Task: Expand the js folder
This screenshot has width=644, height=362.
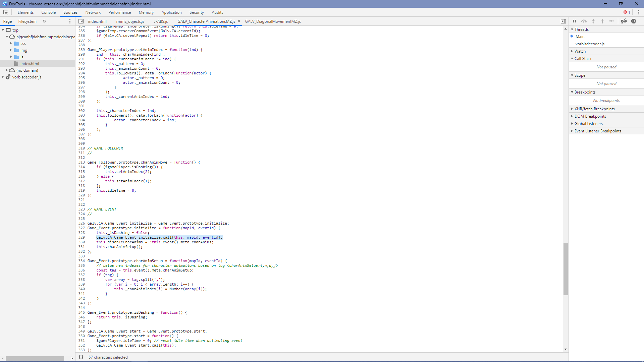Action: tap(11, 57)
